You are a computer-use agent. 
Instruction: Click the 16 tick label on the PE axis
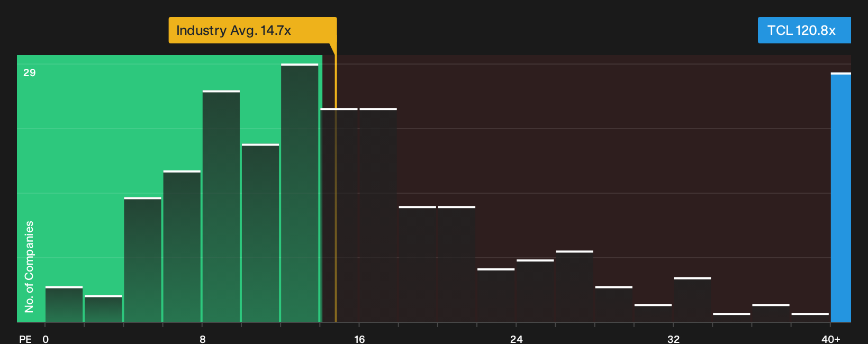pos(359,339)
